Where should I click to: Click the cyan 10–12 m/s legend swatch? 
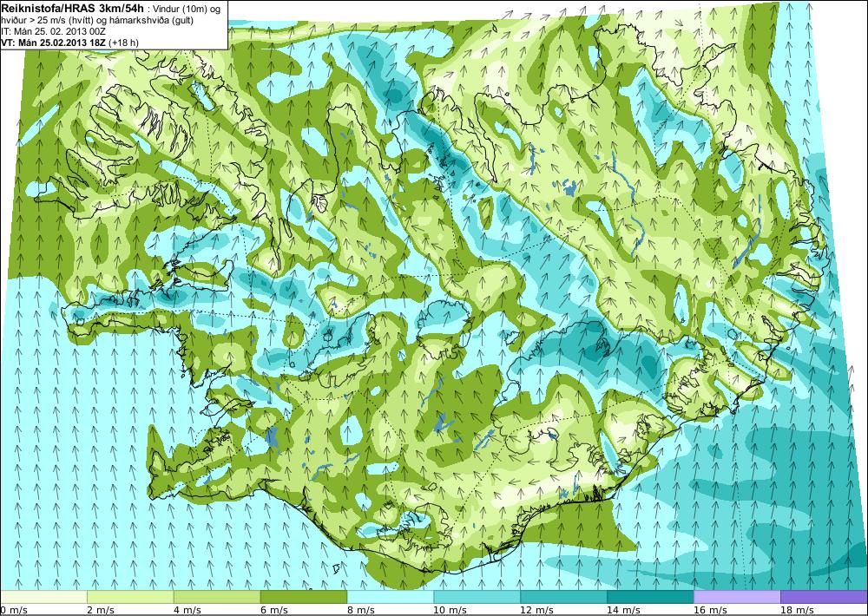click(477, 597)
